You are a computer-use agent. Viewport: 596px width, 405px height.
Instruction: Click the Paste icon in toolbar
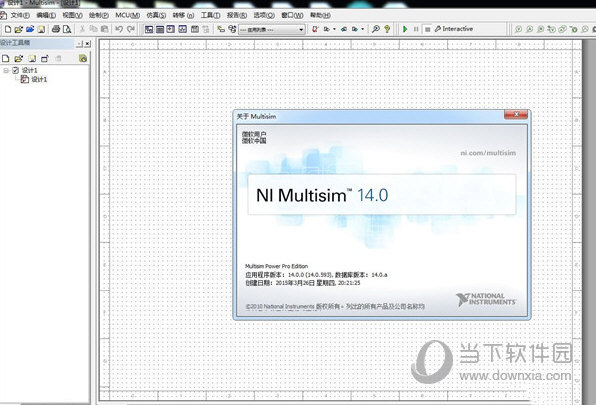click(104, 29)
